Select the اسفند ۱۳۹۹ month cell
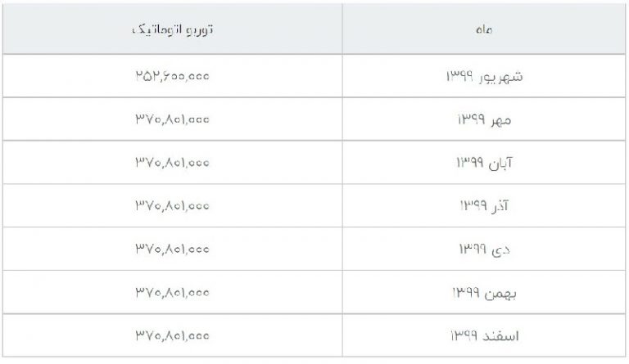This screenshot has height=364, width=629. coord(484,335)
